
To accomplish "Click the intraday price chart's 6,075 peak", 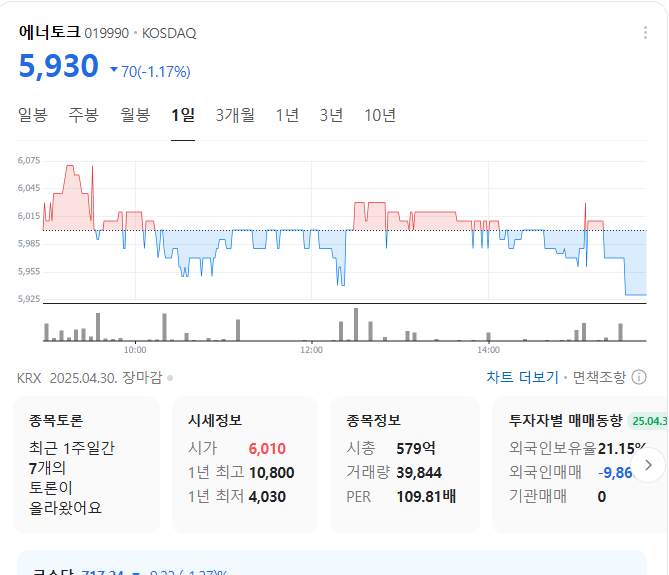I will (70, 166).
